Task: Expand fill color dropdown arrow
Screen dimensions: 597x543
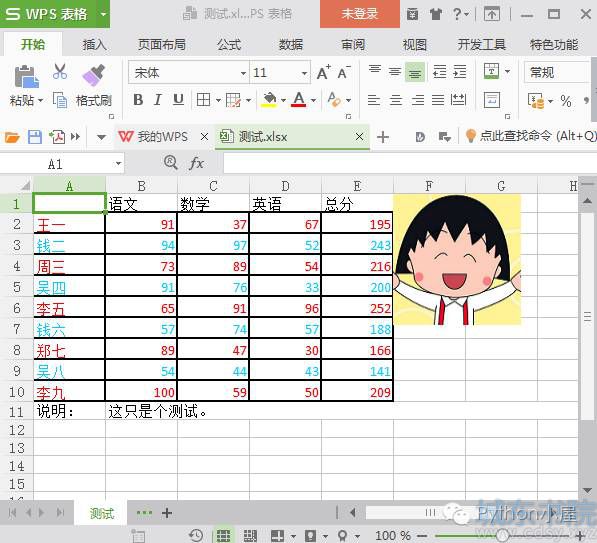Action: [x=283, y=101]
